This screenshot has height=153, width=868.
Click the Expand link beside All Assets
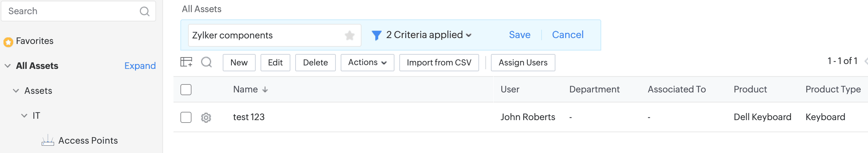pyautogui.click(x=140, y=66)
